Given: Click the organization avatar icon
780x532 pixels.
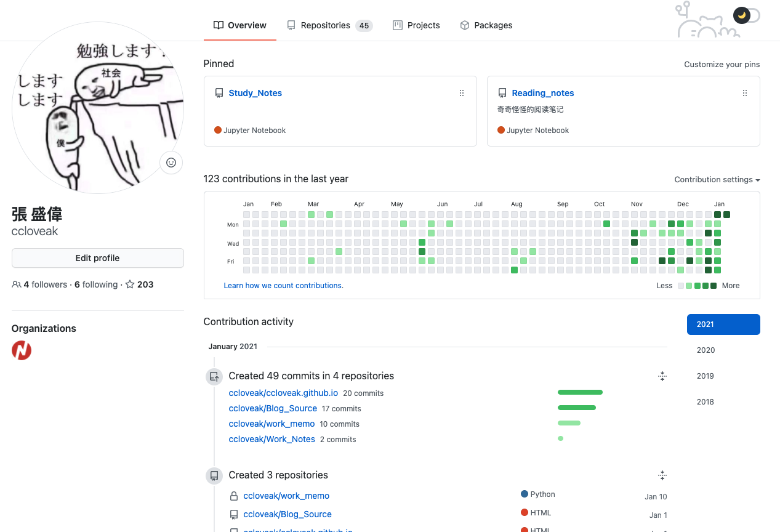Looking at the screenshot, I should pos(22,350).
